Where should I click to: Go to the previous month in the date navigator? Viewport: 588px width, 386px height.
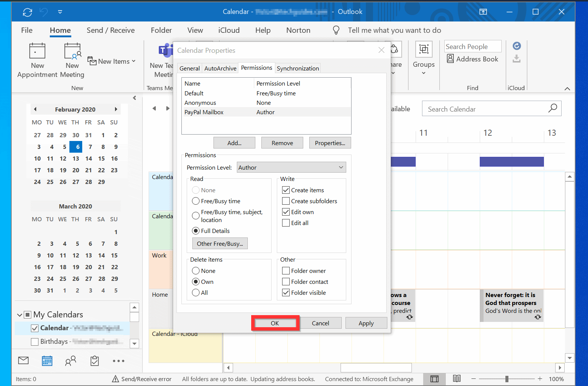coord(35,109)
